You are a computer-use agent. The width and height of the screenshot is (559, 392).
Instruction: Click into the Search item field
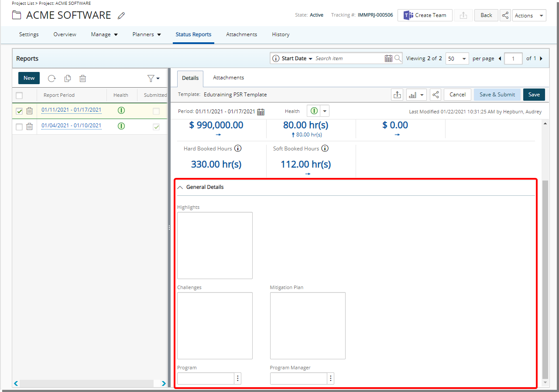pyautogui.click(x=349, y=58)
